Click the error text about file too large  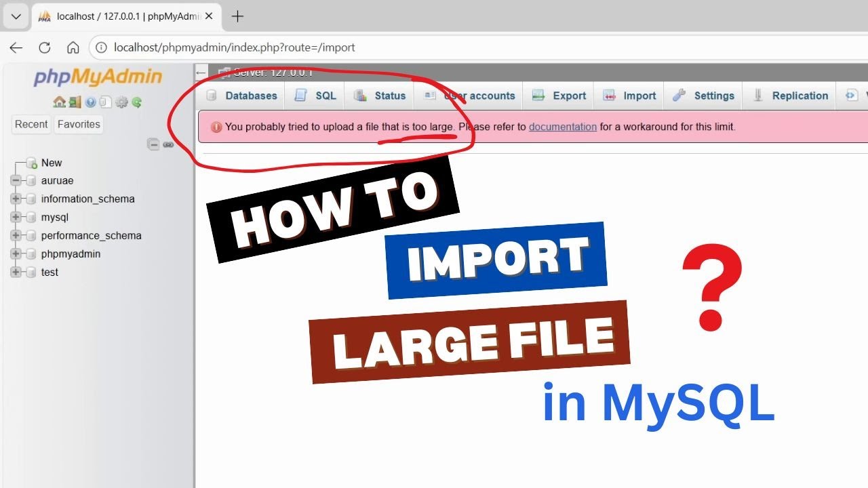click(339, 127)
